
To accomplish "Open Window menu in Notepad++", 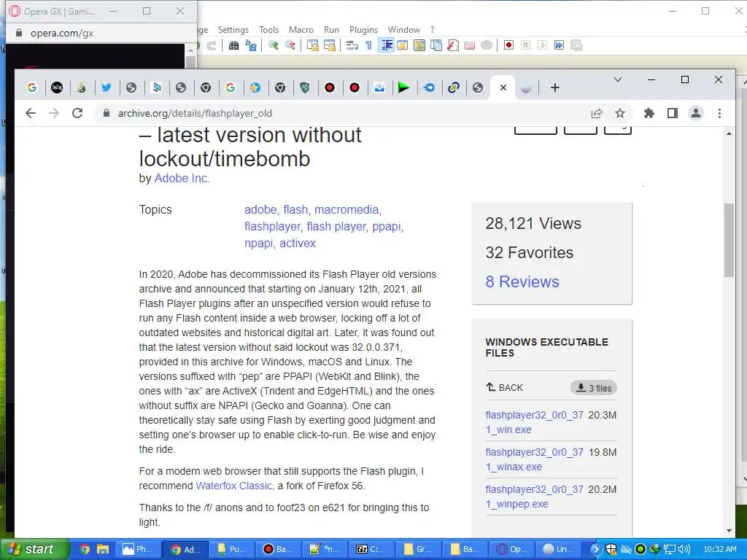I will 404,29.
